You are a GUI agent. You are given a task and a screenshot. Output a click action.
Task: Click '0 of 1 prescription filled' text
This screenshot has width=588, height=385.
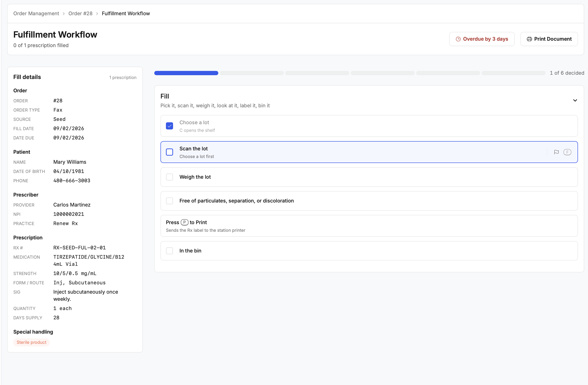(41, 45)
